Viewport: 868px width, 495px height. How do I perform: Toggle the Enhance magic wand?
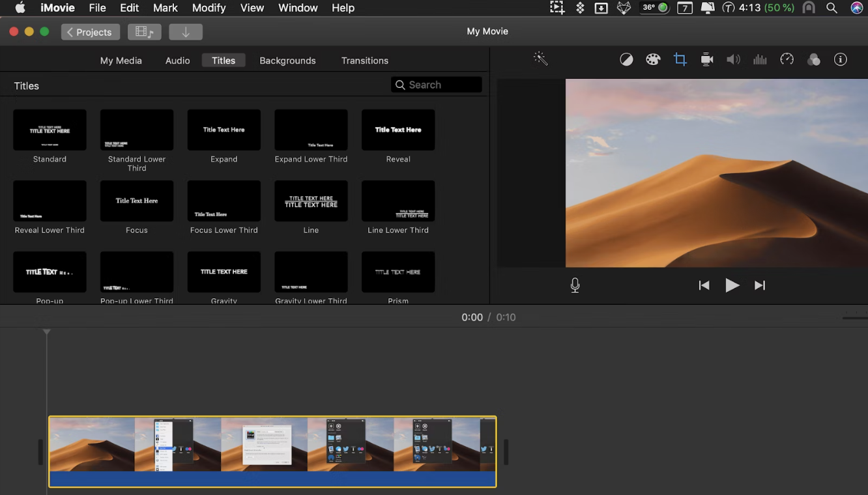[x=541, y=59]
